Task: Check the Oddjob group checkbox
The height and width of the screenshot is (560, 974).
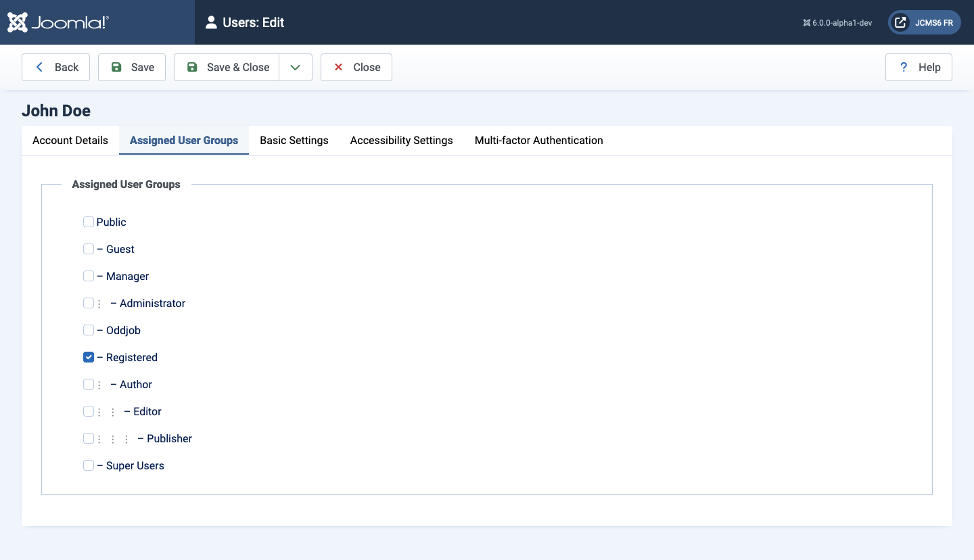Action: [x=89, y=330]
